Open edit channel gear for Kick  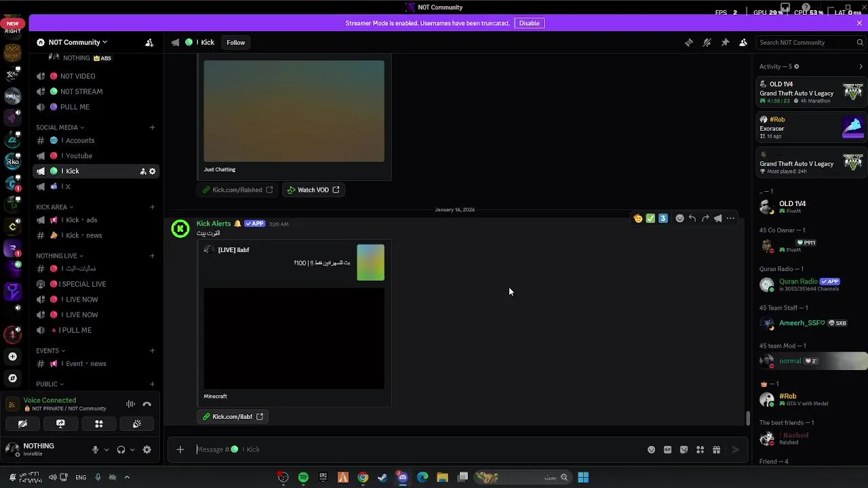point(153,171)
